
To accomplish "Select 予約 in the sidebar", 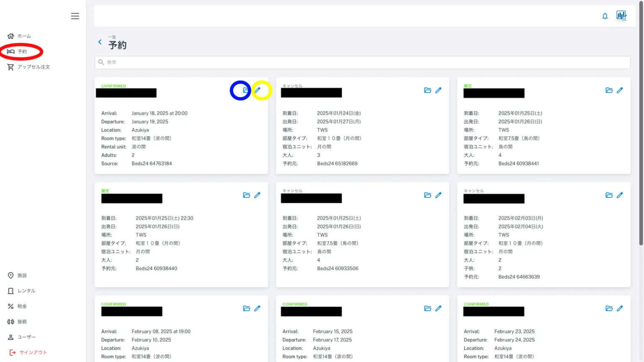I will point(22,52).
